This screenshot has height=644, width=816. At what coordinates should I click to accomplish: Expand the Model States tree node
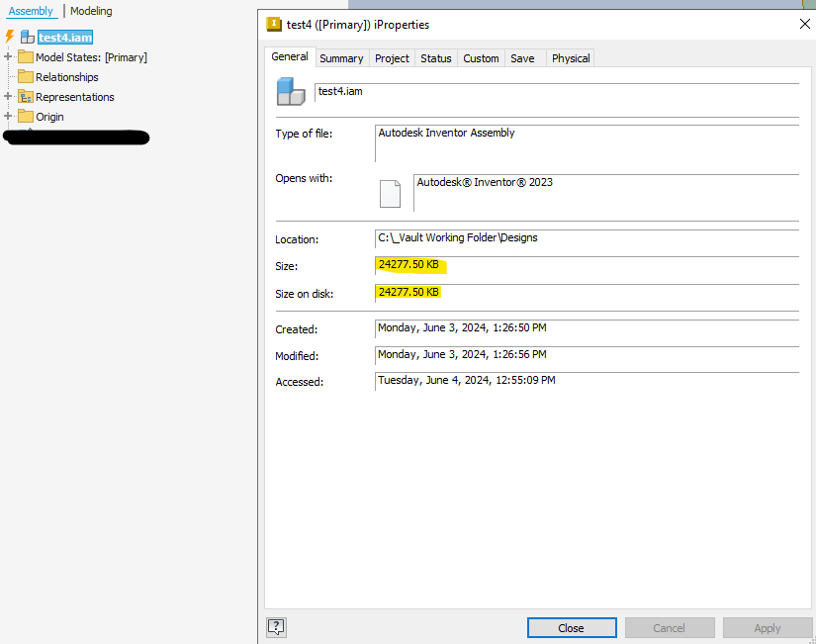coord(8,57)
